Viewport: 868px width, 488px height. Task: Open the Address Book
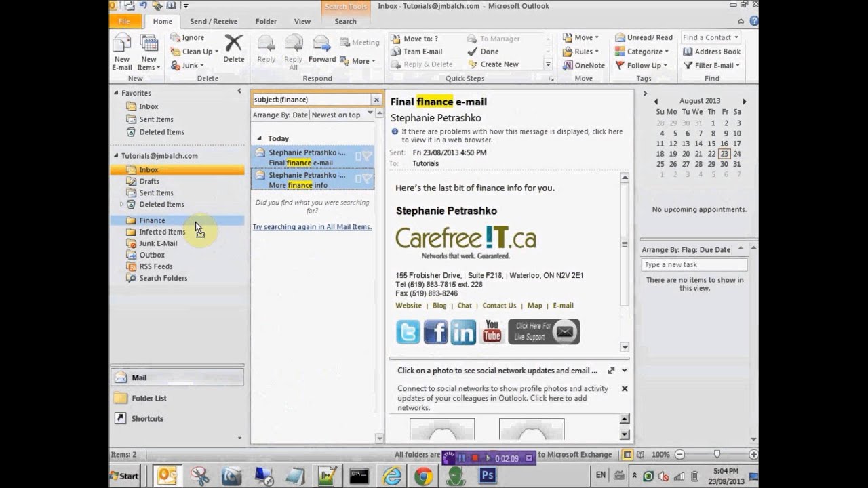pyautogui.click(x=711, y=52)
